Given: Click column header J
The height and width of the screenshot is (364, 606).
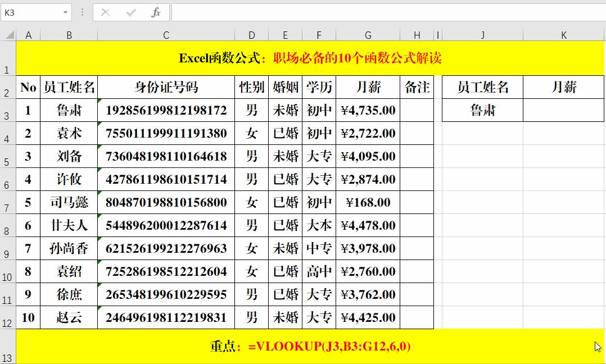Looking at the screenshot, I should pos(482,34).
